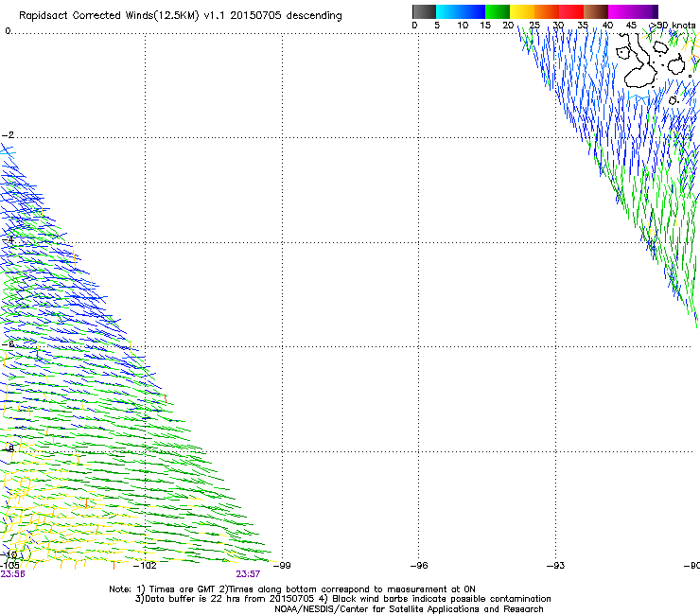Select the brown 35-40 knots color band
Image resolution: width=700 pixels, height=615 pixels.
596,11
